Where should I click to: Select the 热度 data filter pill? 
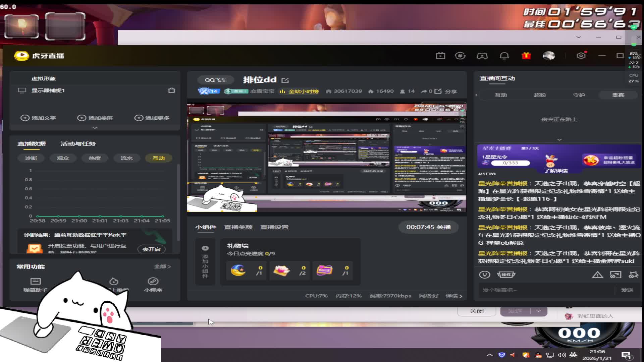95,158
